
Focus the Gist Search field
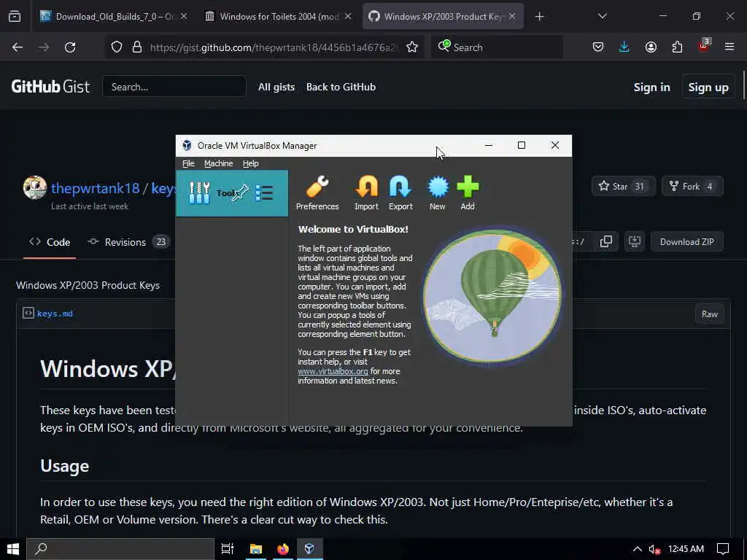coord(174,87)
